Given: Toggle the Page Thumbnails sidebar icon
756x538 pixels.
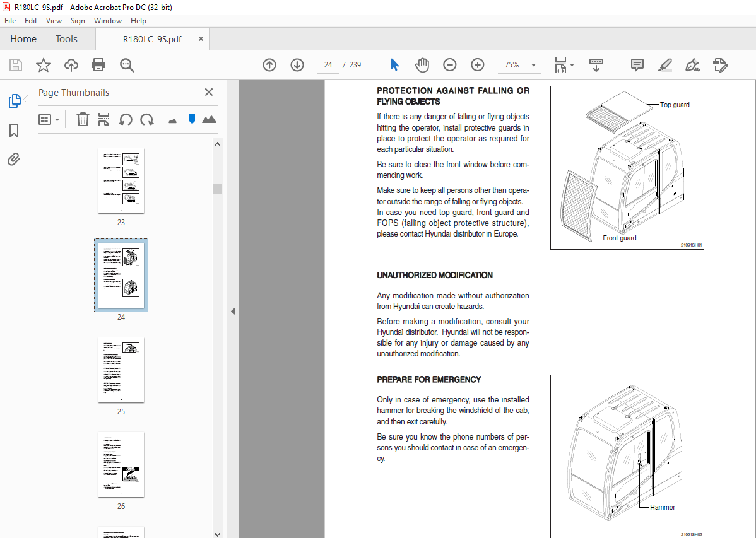Looking at the screenshot, I should tap(14, 101).
